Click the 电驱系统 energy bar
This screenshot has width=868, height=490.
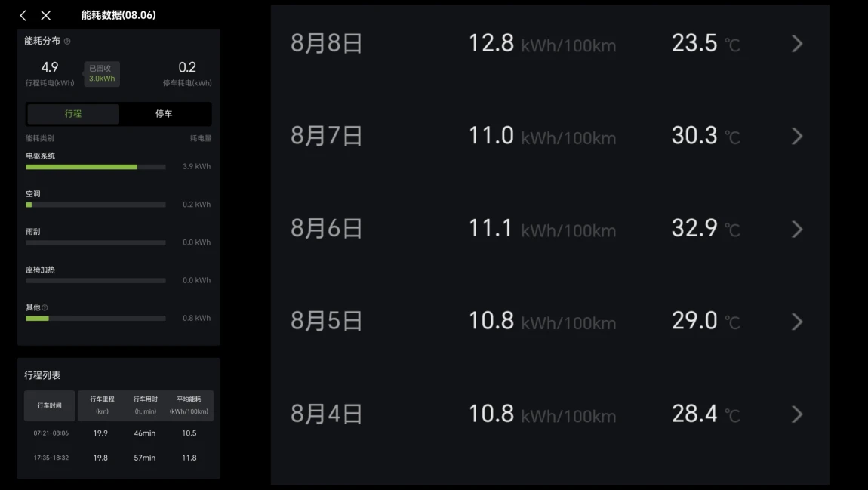96,167
